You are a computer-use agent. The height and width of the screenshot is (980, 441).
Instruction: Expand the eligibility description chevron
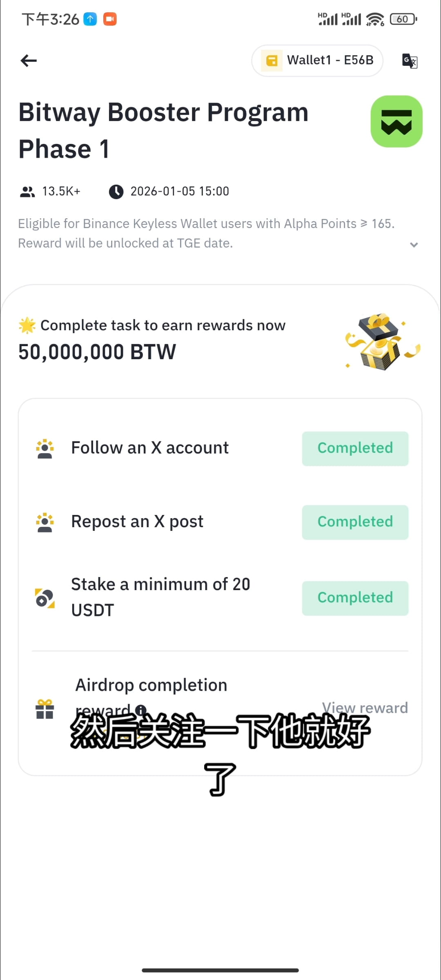[x=414, y=244]
